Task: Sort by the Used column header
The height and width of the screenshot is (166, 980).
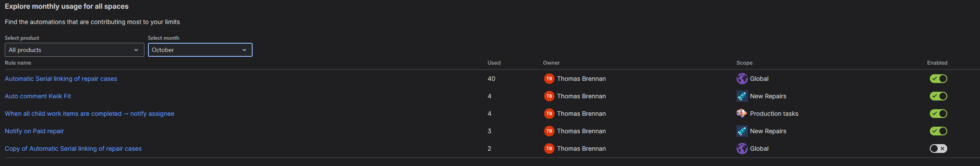Action: click(x=494, y=63)
